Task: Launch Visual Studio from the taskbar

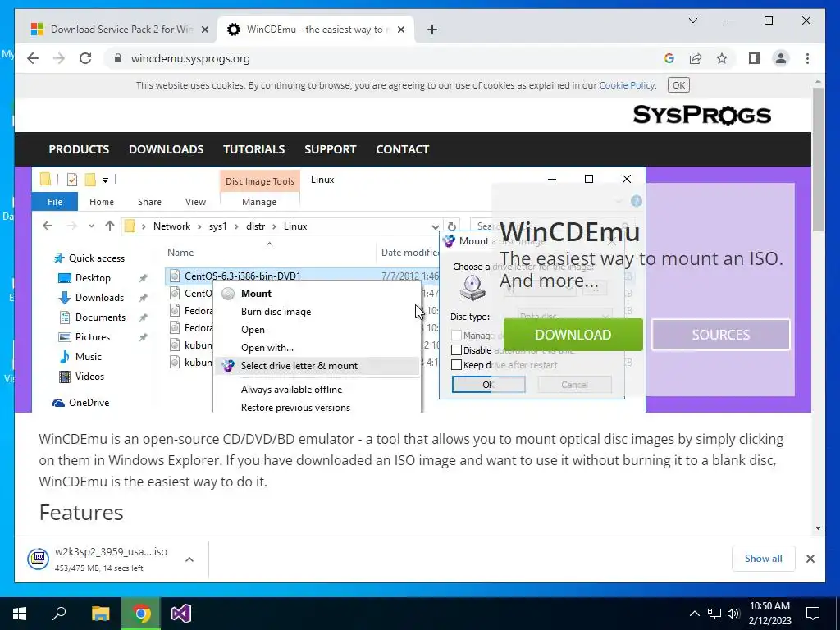Action: tap(181, 614)
